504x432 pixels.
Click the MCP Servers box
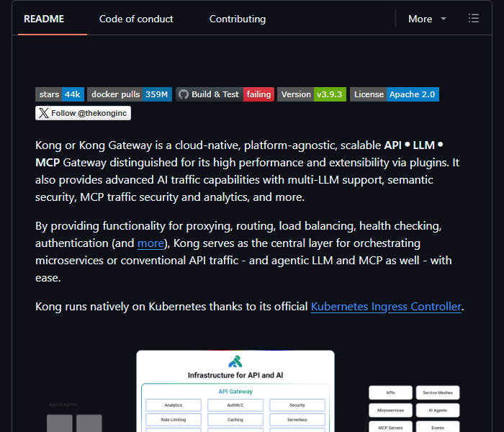tap(390, 427)
